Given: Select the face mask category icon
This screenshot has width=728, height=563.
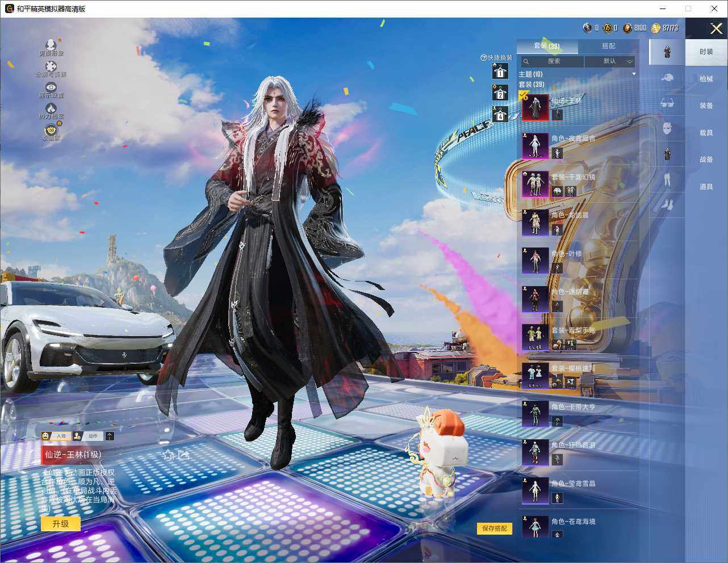Looking at the screenshot, I should (667, 128).
